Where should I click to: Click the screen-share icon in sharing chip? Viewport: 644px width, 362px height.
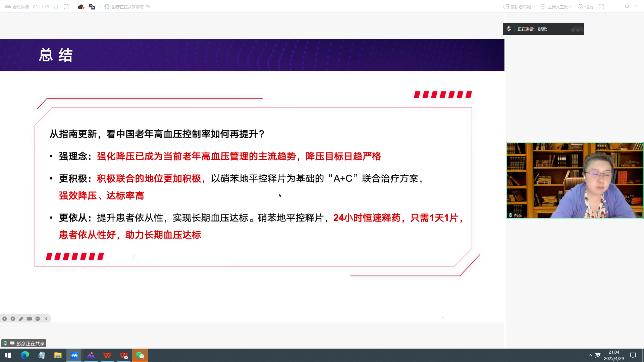point(12,343)
